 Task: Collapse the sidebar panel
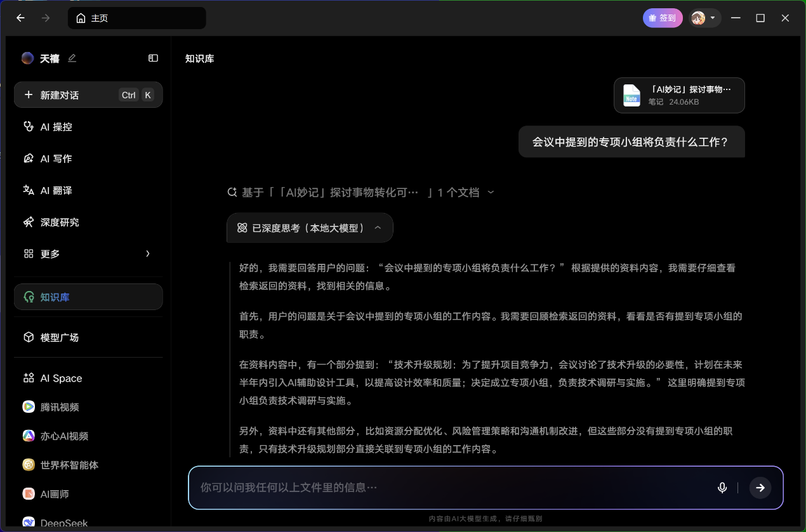(153, 58)
